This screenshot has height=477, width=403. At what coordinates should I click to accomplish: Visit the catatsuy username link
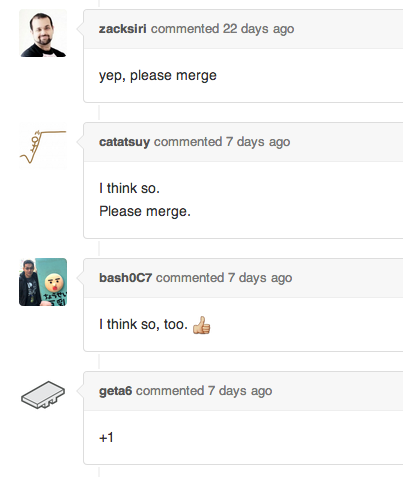124,142
